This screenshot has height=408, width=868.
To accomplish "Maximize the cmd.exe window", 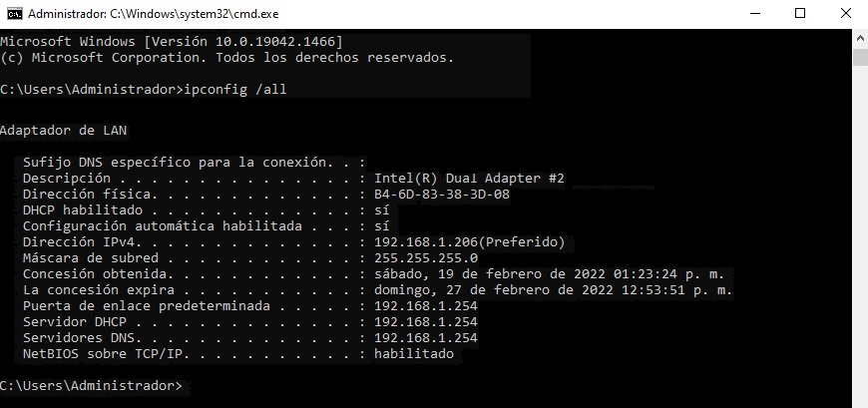I will click(800, 14).
